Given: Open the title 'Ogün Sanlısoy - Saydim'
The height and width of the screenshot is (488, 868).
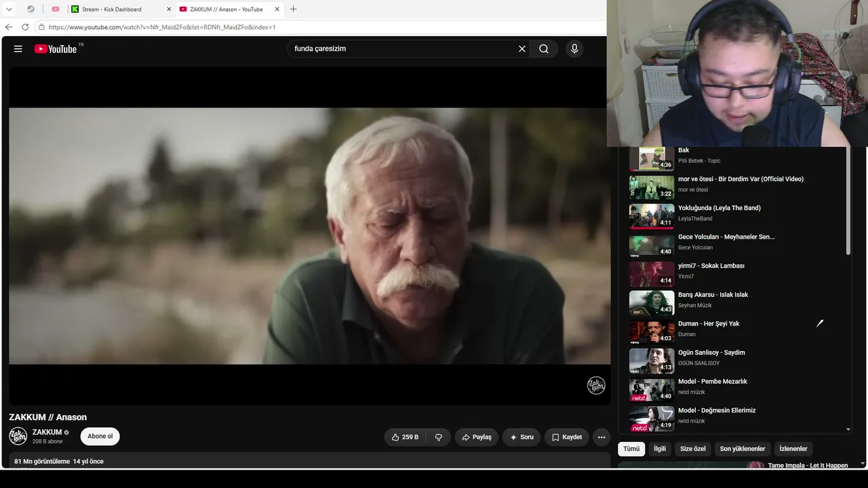Looking at the screenshot, I should pos(711,352).
